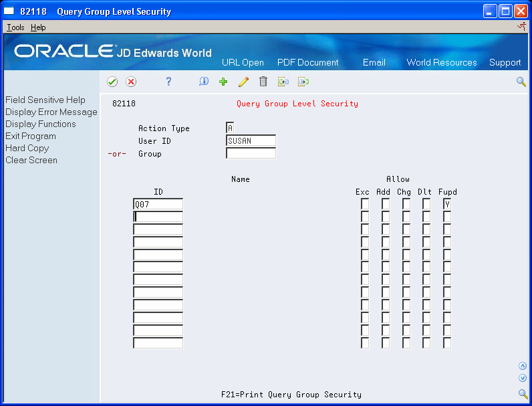
Task: Click the red Query Group Level Security heading
Action: pyautogui.click(x=297, y=104)
